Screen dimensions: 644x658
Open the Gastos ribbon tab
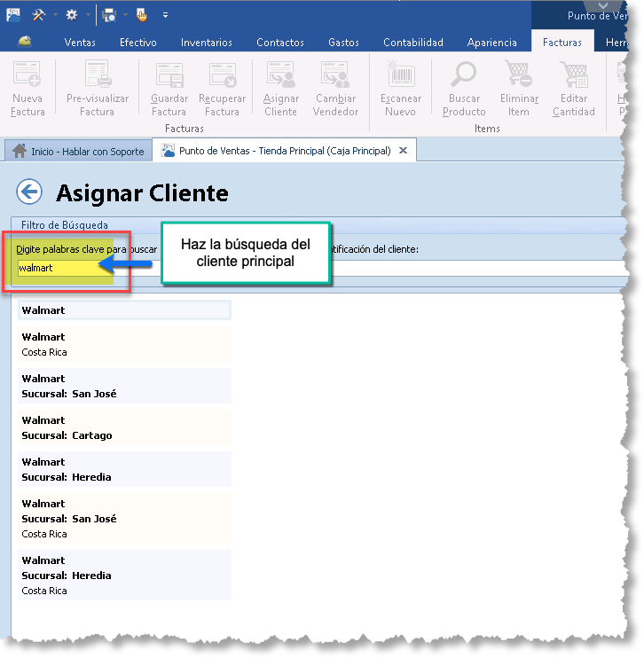click(x=343, y=43)
